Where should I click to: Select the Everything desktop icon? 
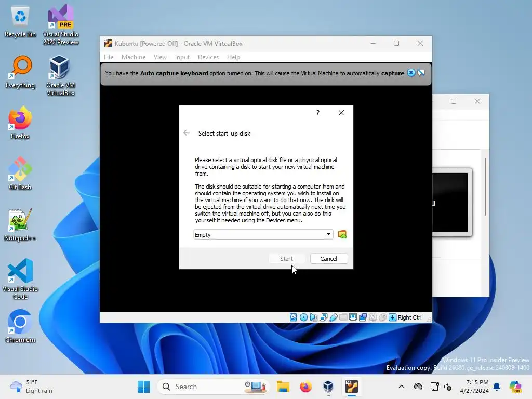[20, 72]
